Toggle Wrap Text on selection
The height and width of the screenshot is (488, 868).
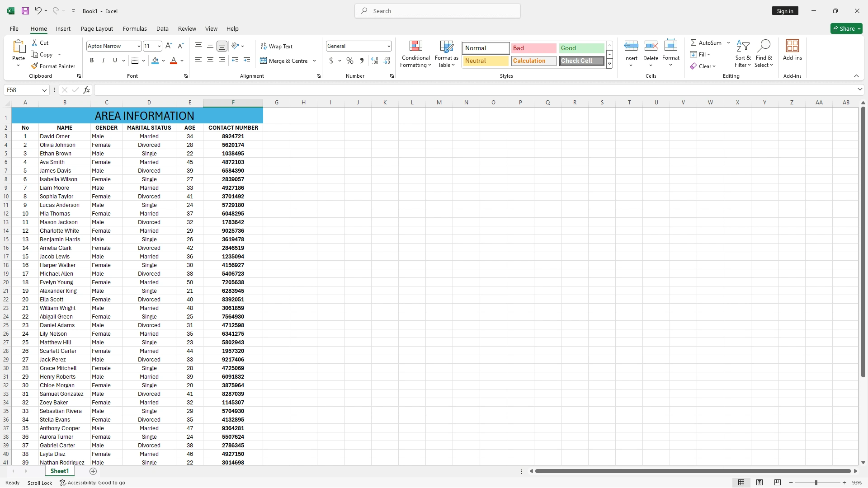click(x=277, y=46)
